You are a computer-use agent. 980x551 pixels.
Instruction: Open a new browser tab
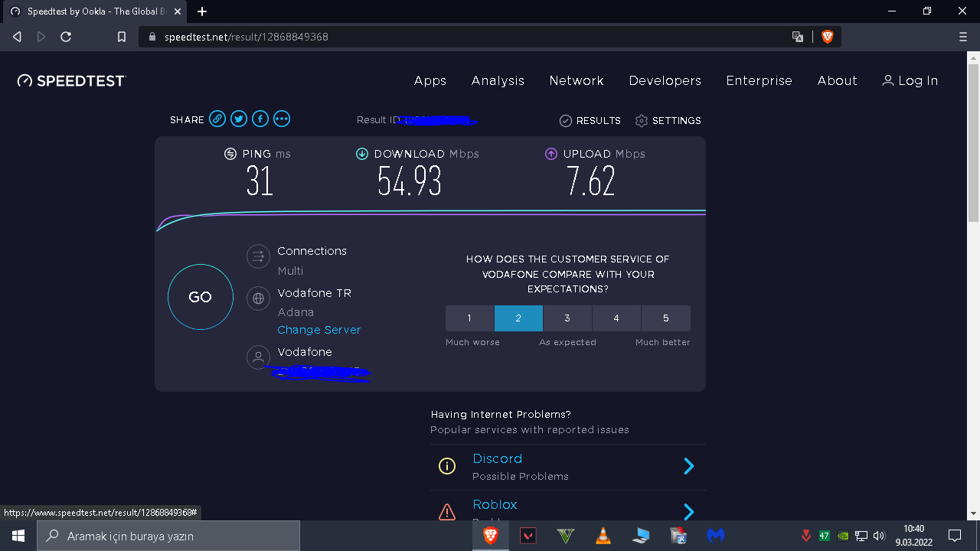[x=202, y=11]
